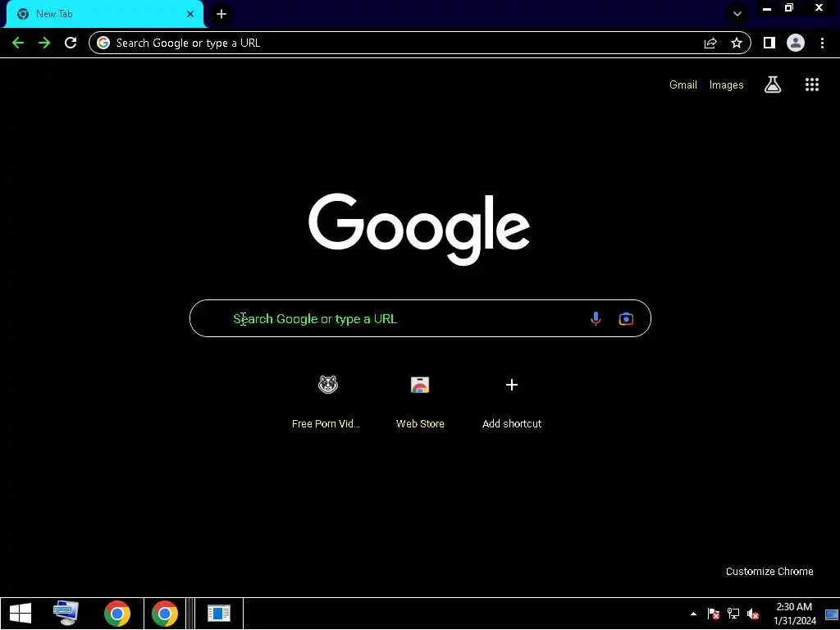Open the blue window taskbar app

pos(218,614)
